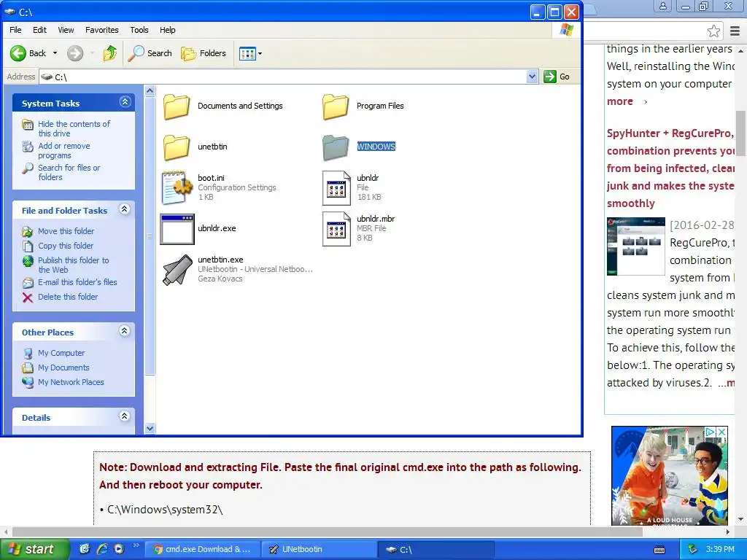747x560 pixels.
Task: Click the greyed-out Forward arrow button
Action: (x=75, y=53)
